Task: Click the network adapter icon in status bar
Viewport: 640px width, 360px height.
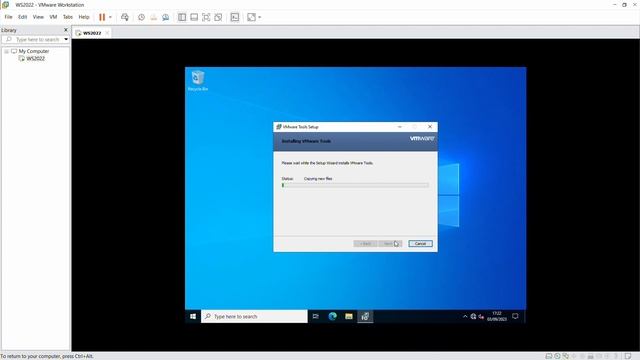Action: 565,356
